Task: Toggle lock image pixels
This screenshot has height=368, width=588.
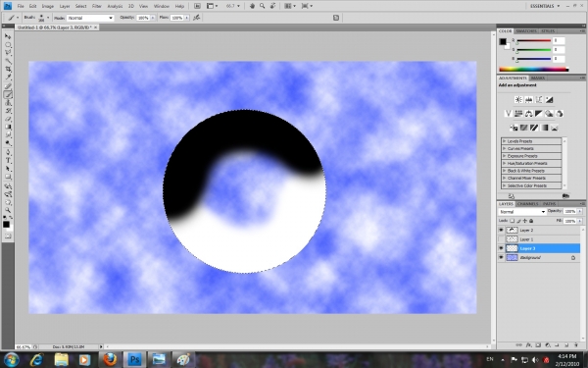Action: [518, 221]
